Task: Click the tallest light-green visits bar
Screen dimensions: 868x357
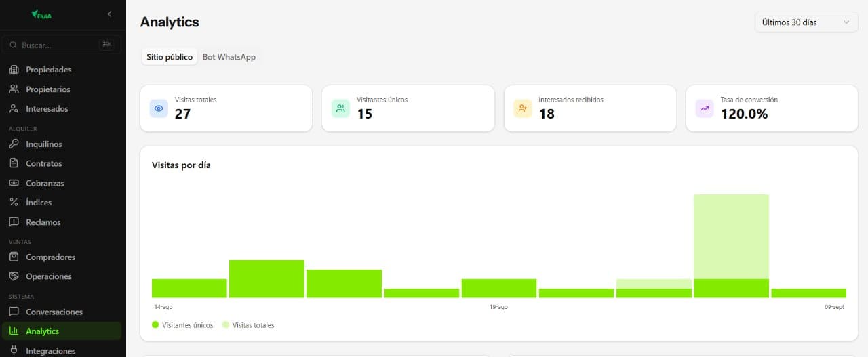Action: pos(731,236)
